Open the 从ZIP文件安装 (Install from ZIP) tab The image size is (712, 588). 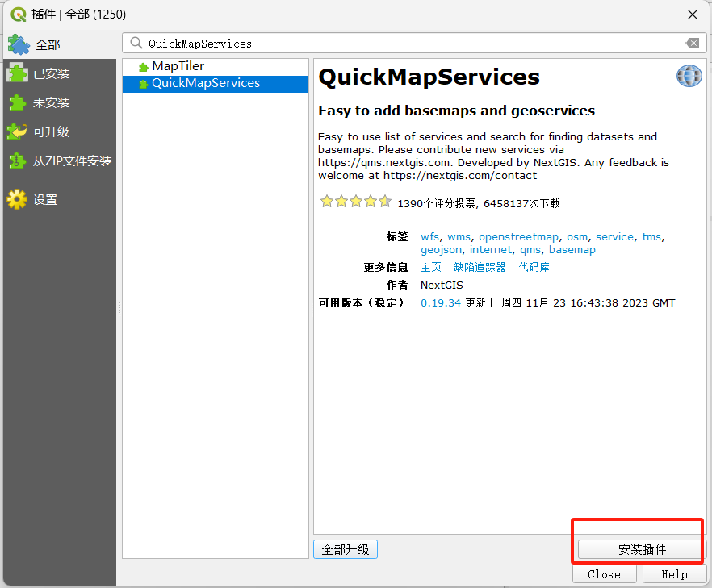pyautogui.click(x=60, y=161)
